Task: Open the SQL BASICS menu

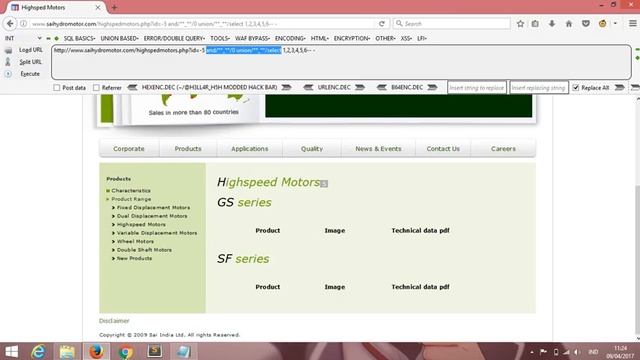Action: click(x=79, y=38)
